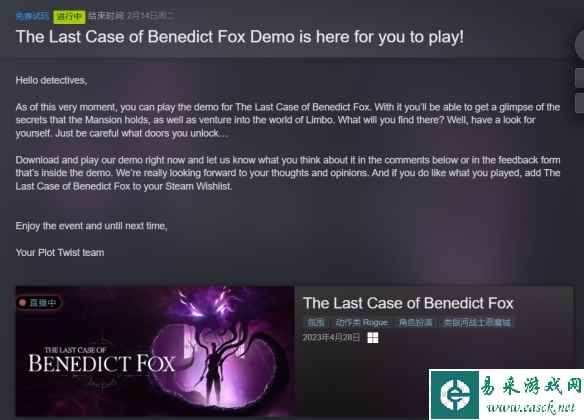Click the green 进行中 status badge
Screen dimensions: 584x420
(x=69, y=17)
